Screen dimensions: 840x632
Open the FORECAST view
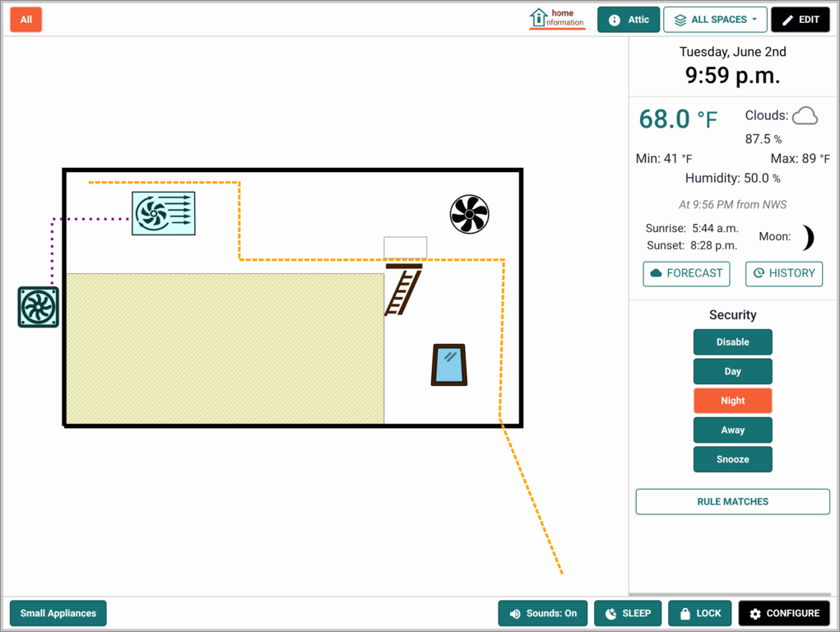[686, 273]
